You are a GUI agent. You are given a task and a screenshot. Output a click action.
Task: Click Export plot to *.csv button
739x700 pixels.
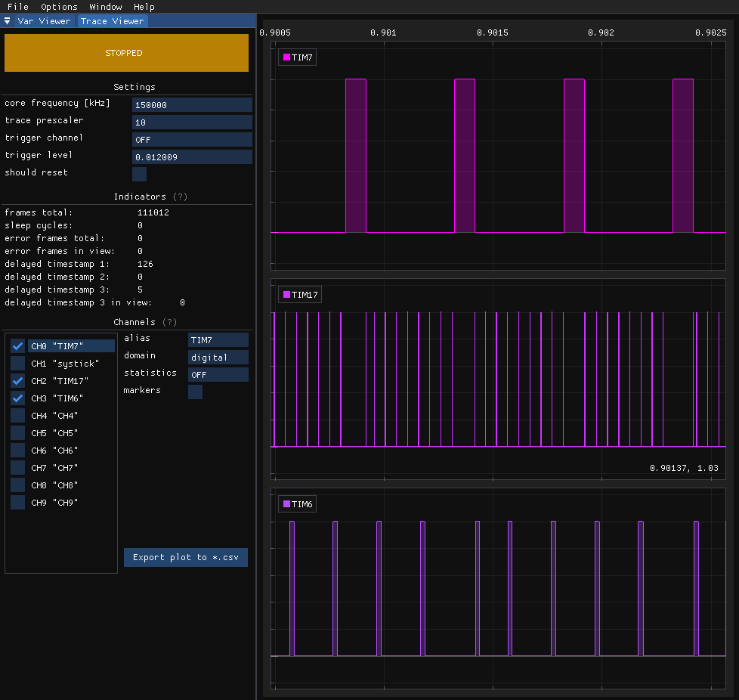[186, 558]
